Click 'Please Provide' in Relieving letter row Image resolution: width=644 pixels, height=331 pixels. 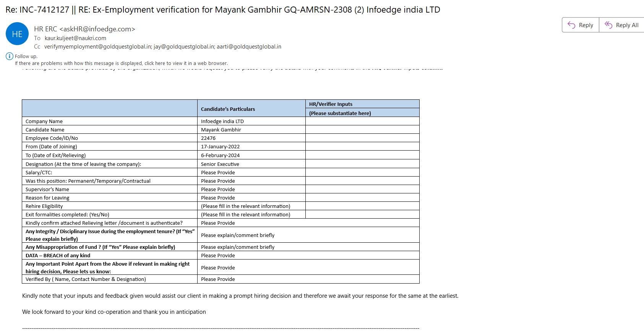(218, 223)
